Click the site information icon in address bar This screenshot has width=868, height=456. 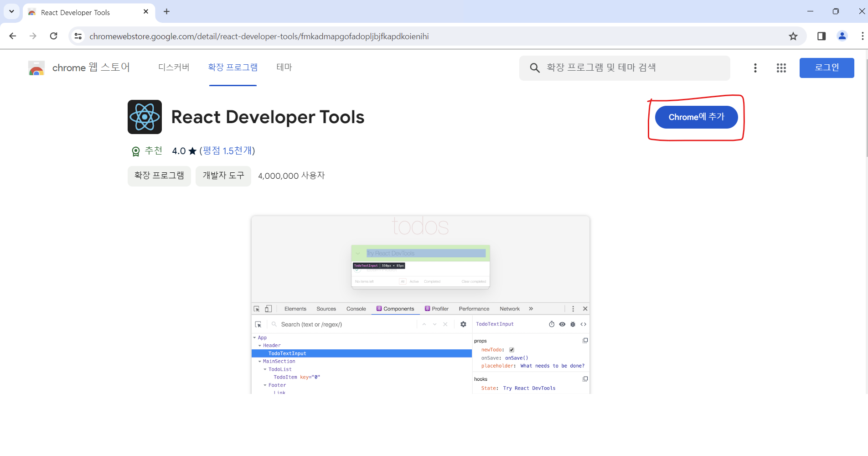(78, 36)
